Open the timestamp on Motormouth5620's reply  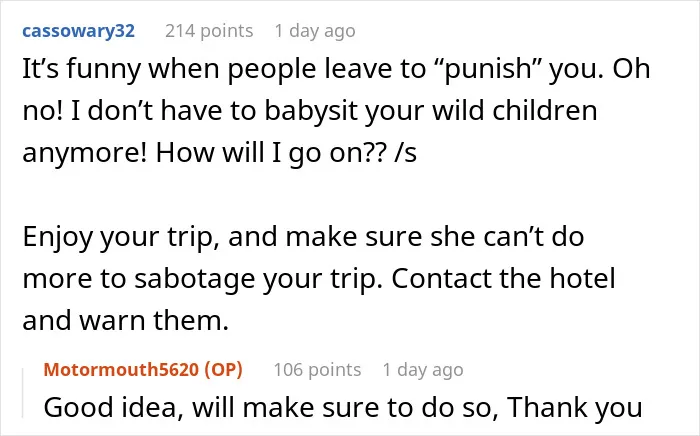(423, 370)
